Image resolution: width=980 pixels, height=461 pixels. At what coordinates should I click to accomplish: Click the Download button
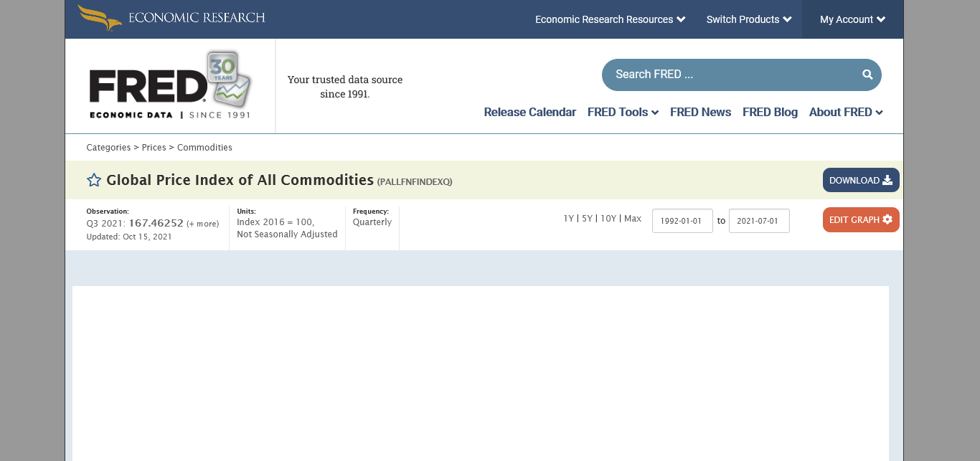[860, 180]
